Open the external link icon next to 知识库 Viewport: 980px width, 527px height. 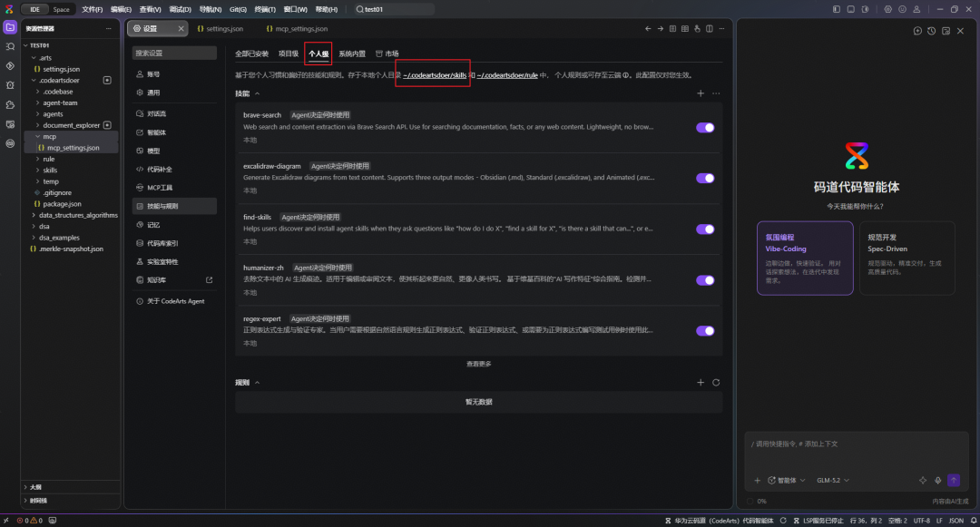[x=210, y=279]
